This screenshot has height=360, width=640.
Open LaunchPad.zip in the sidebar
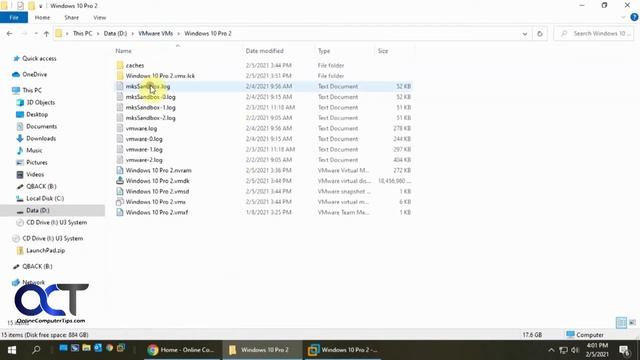[45, 251]
